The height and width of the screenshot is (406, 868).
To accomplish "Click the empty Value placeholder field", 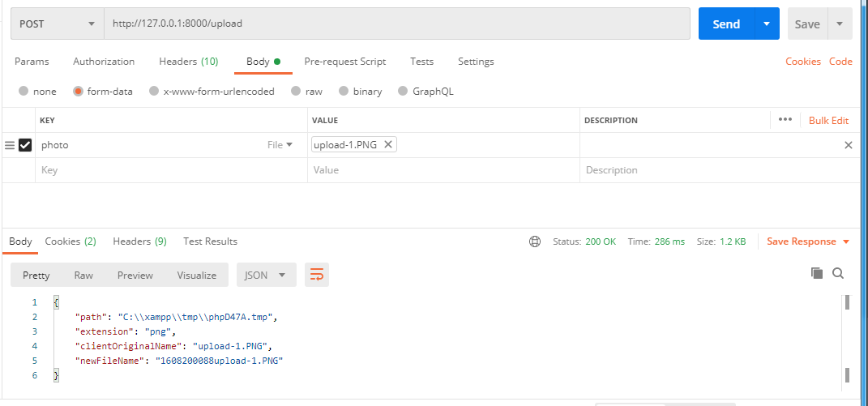I will (x=443, y=170).
